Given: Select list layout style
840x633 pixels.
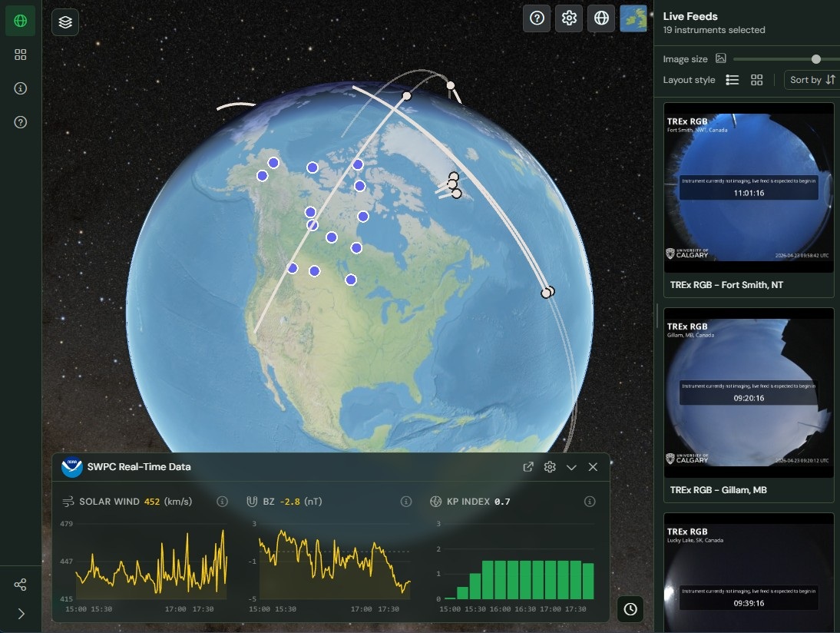Looking at the screenshot, I should [x=732, y=80].
